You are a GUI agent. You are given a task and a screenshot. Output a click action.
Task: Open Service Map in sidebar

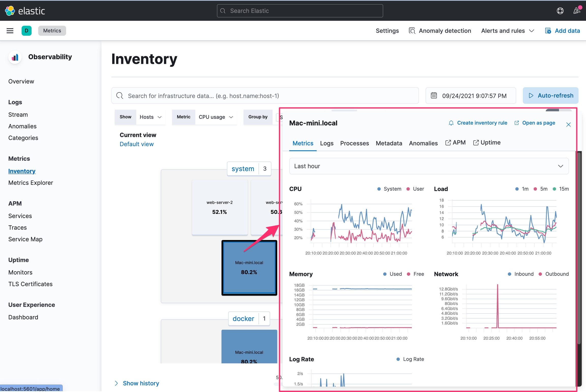pos(25,239)
